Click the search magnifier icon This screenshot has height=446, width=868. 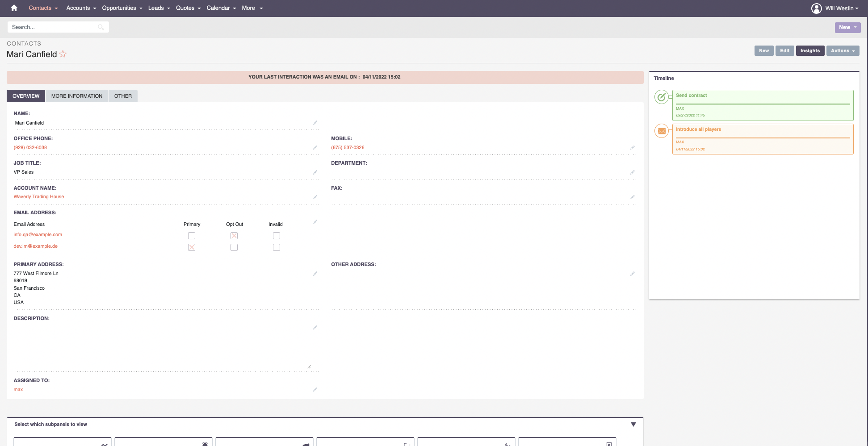pos(101,27)
